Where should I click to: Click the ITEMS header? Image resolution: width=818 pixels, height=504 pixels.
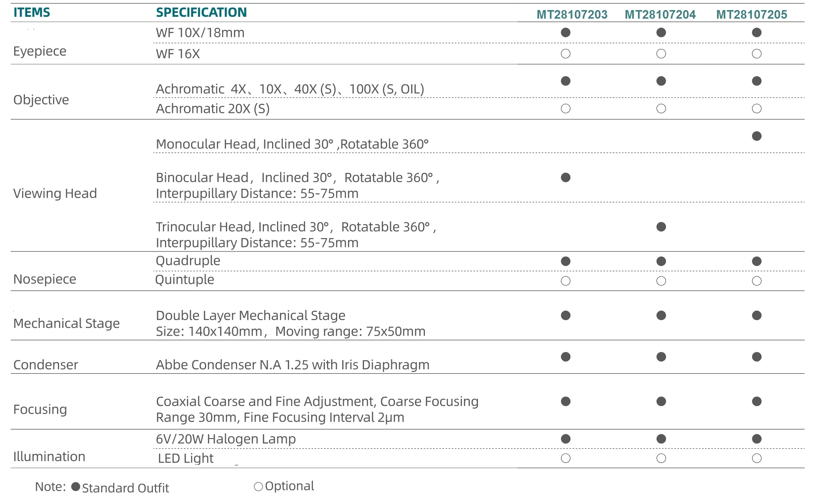click(32, 12)
